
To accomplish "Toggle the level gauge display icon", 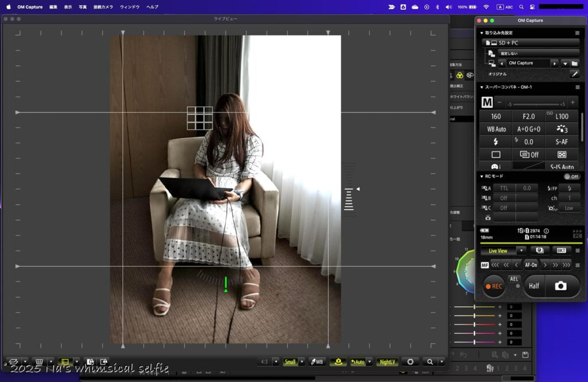I will point(338,362).
